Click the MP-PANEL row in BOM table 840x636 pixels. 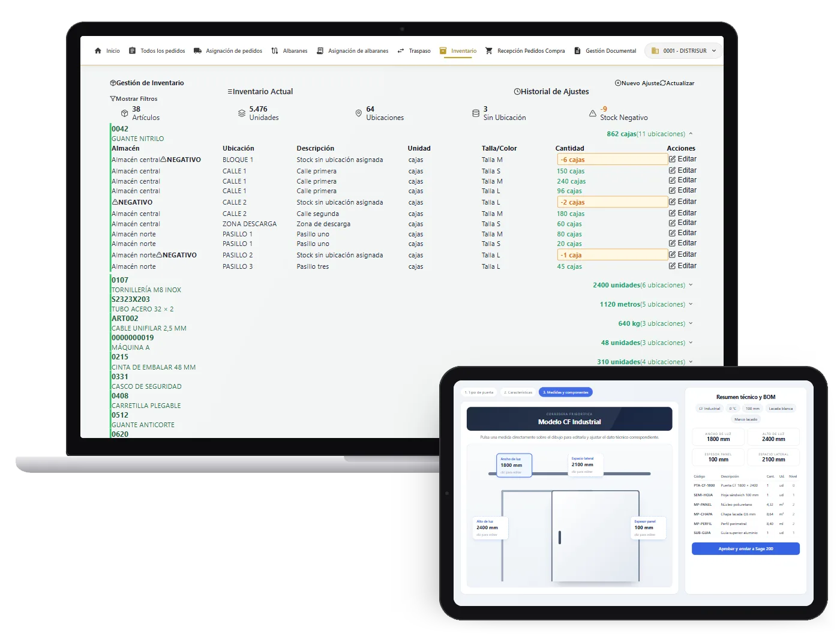pos(746,505)
